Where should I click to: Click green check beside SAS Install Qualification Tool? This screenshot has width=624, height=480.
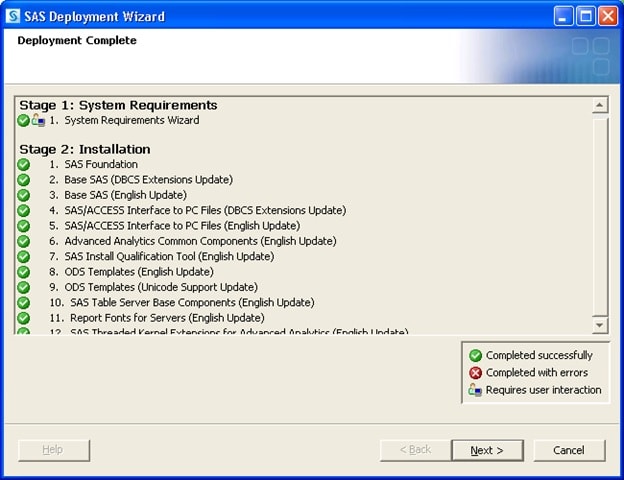24,257
